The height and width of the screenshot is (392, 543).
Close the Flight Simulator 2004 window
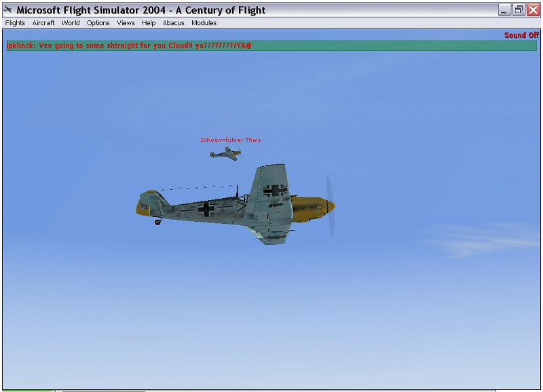(533, 10)
